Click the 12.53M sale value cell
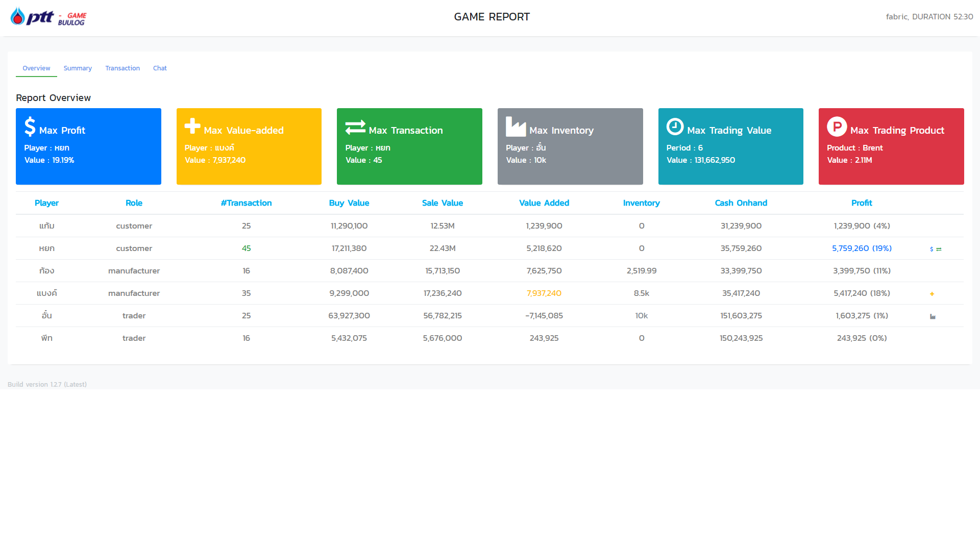Screen dimensions: 980x551 point(443,226)
